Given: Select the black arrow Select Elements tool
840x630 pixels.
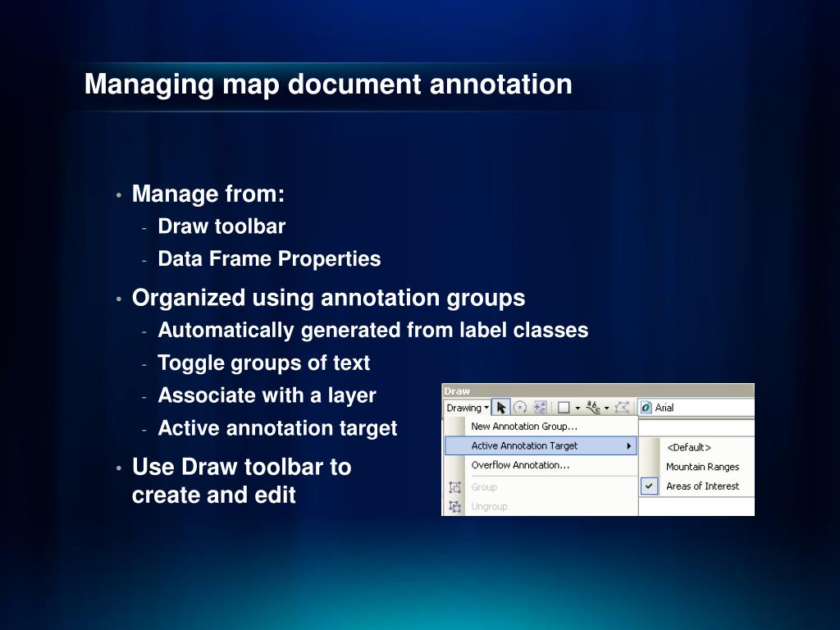Looking at the screenshot, I should 501,408.
